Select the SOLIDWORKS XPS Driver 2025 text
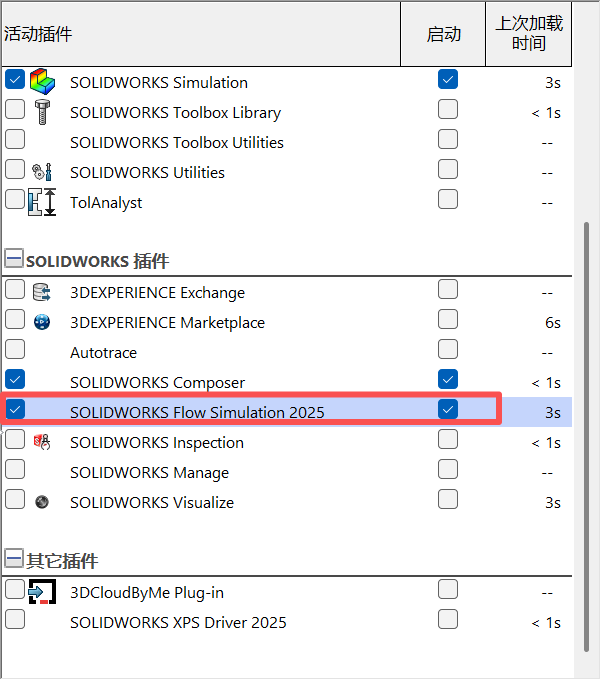Screen dimensions: 600x680 point(178,623)
